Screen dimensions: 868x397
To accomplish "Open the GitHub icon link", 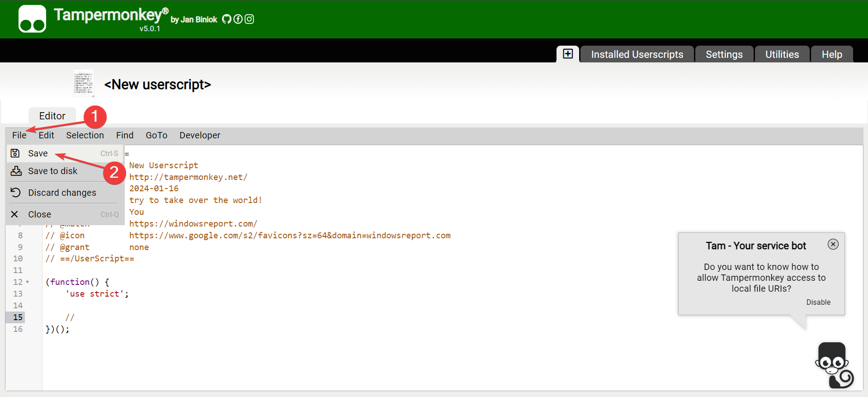I will [x=226, y=19].
